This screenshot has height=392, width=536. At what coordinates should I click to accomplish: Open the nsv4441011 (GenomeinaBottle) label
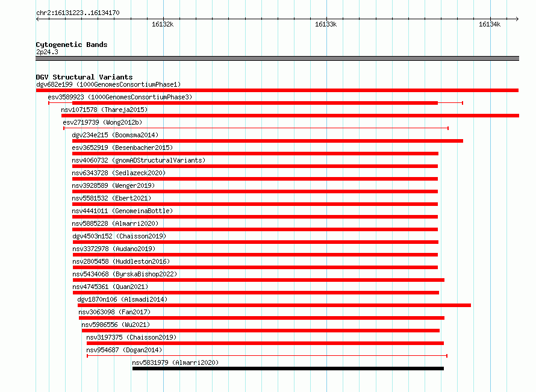click(x=122, y=211)
